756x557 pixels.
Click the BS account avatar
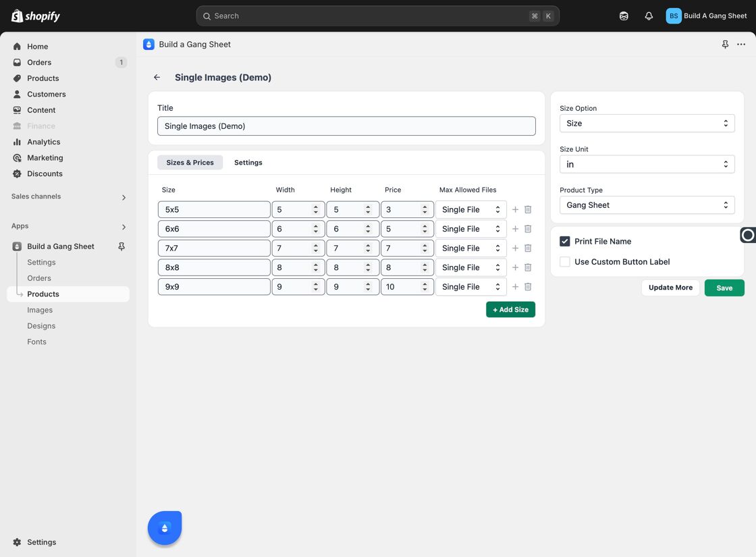coord(674,16)
